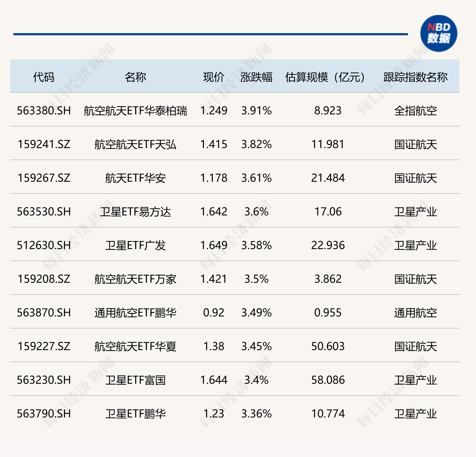The width and height of the screenshot is (476, 457).
Task: Select the 3.45% change value
Action: point(256,346)
